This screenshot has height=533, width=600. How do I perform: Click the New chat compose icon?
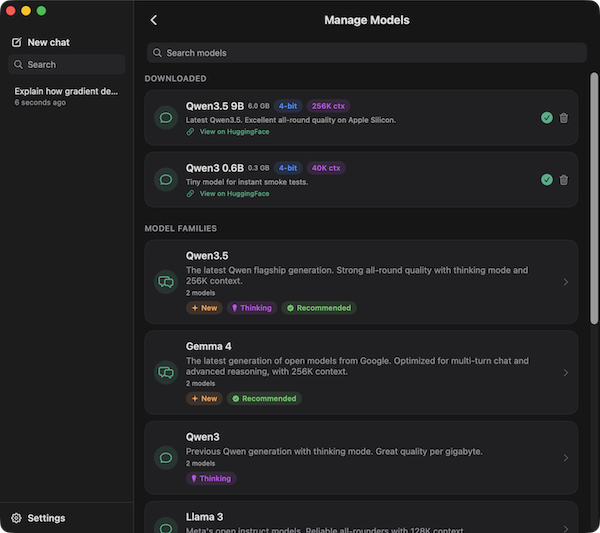click(17, 42)
